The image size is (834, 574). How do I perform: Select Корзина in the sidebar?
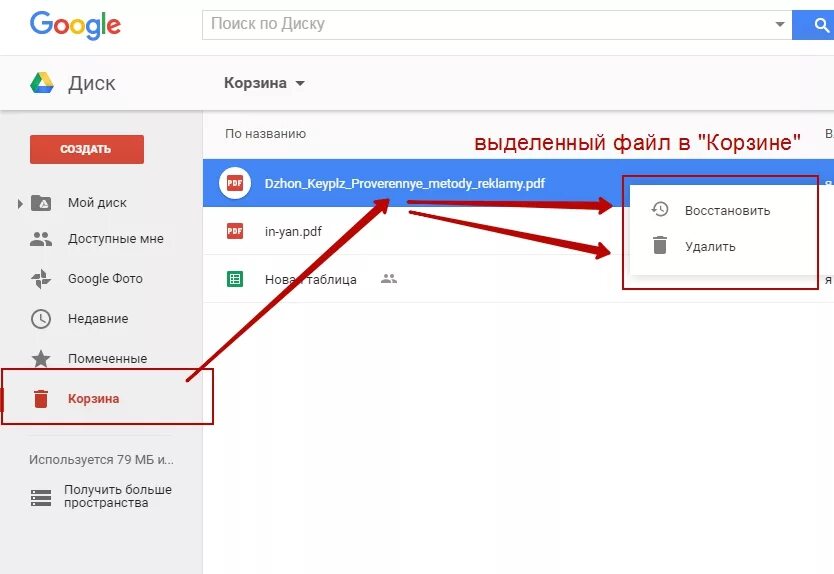(93, 398)
